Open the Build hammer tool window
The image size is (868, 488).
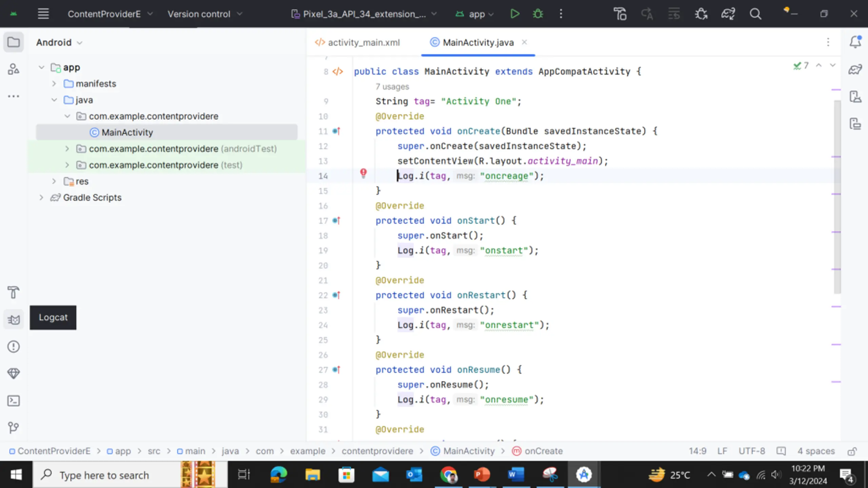click(14, 292)
